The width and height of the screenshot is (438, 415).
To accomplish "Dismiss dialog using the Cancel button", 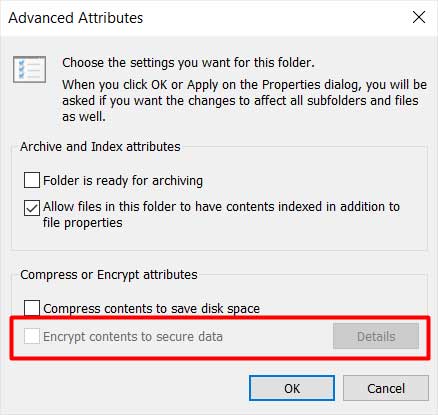I will [x=386, y=388].
